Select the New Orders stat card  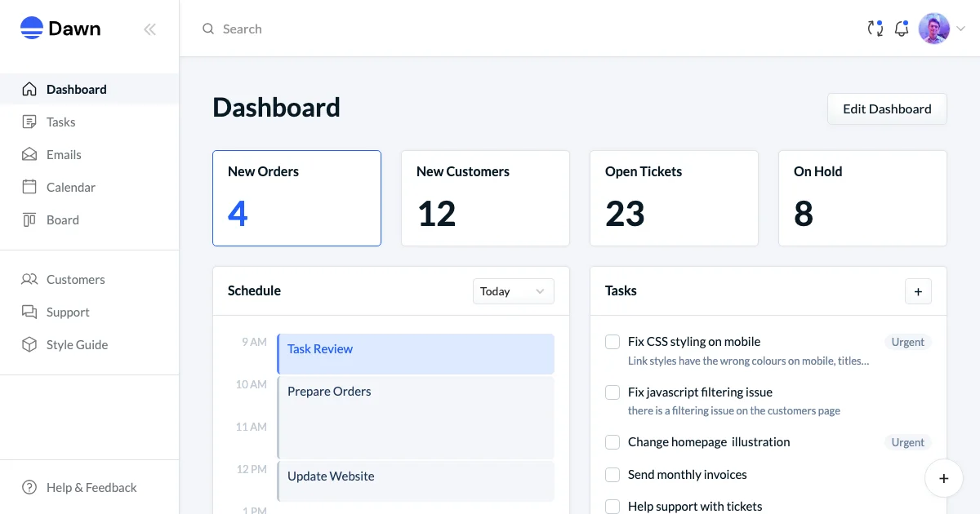[x=296, y=198]
